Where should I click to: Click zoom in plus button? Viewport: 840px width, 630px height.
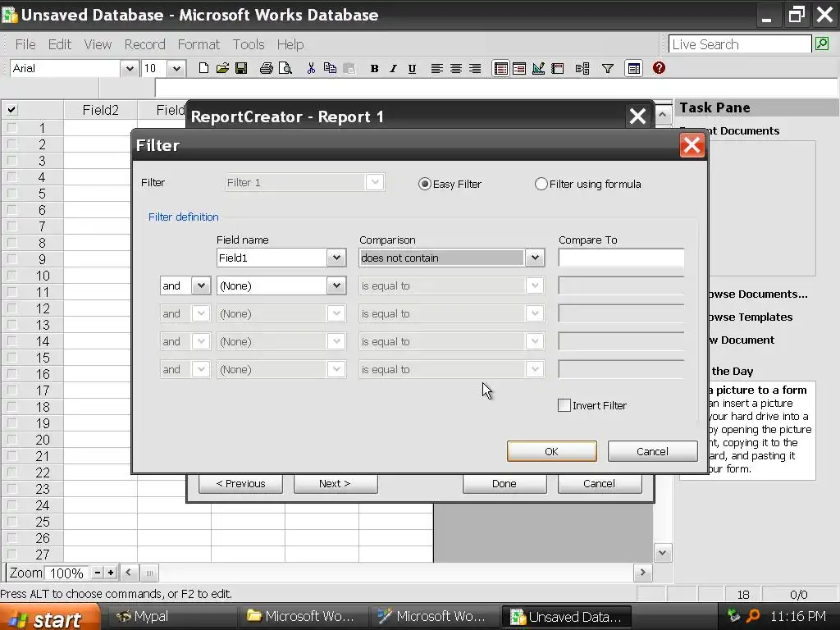pyautogui.click(x=111, y=573)
